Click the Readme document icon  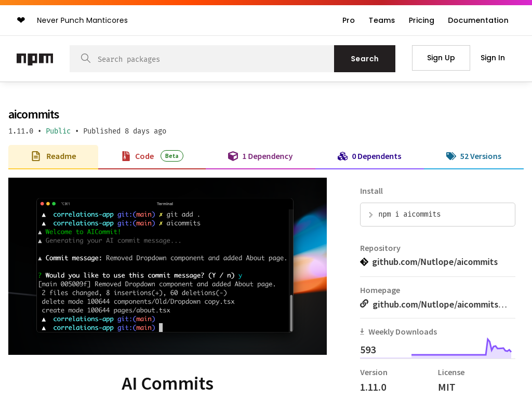36,156
